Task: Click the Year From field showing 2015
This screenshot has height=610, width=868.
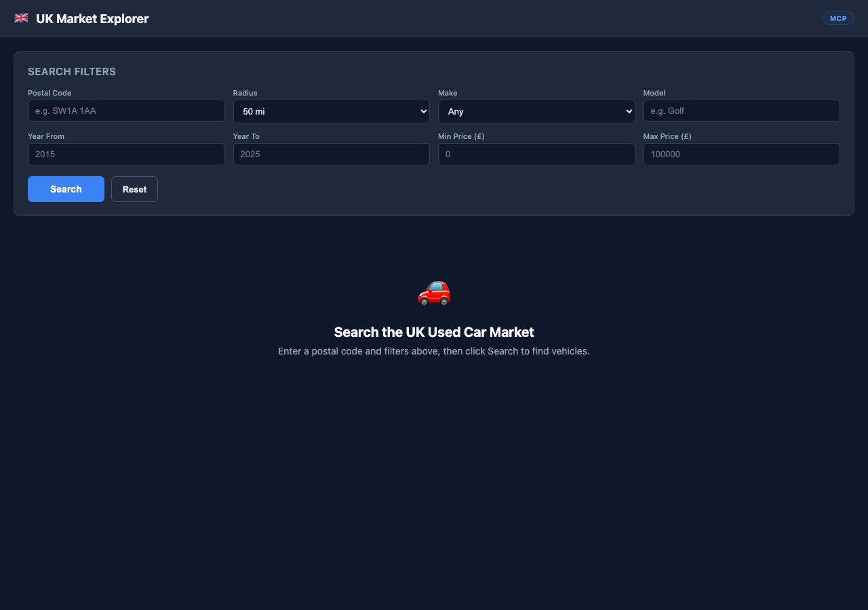Action: pos(126,154)
